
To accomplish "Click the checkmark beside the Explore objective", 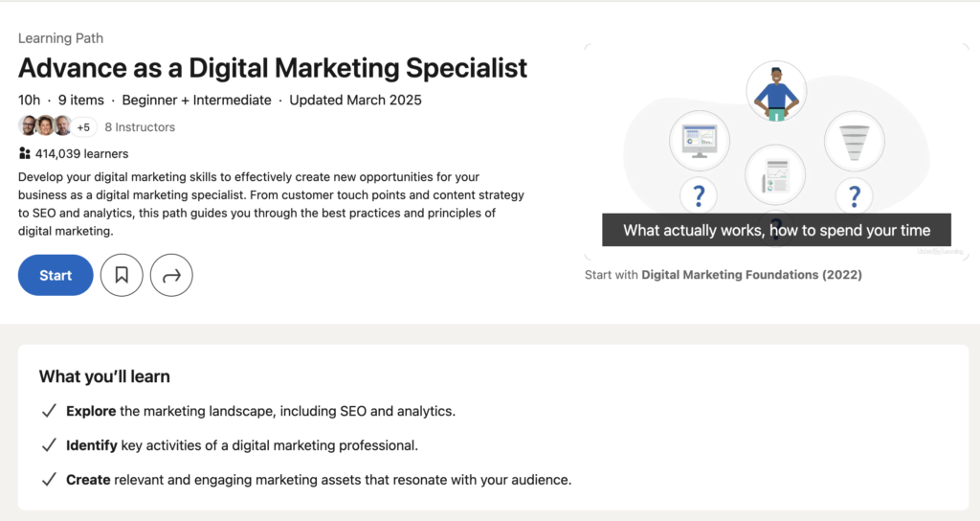I will pos(49,411).
